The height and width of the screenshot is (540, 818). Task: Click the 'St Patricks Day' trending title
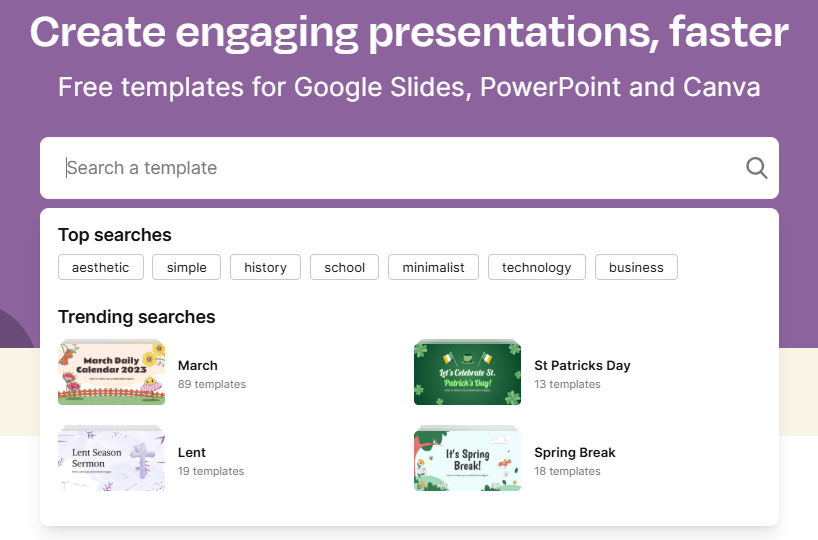click(582, 365)
